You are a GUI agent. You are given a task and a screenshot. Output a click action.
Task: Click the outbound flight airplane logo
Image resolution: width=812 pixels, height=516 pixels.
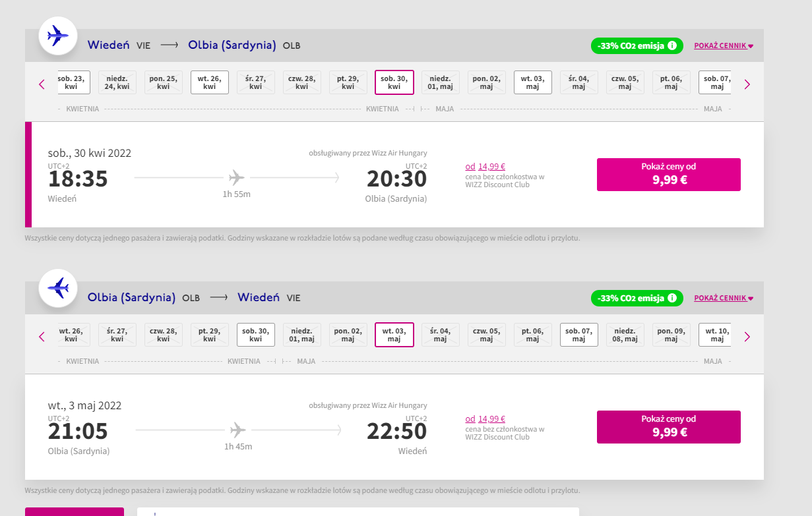pos(58,35)
